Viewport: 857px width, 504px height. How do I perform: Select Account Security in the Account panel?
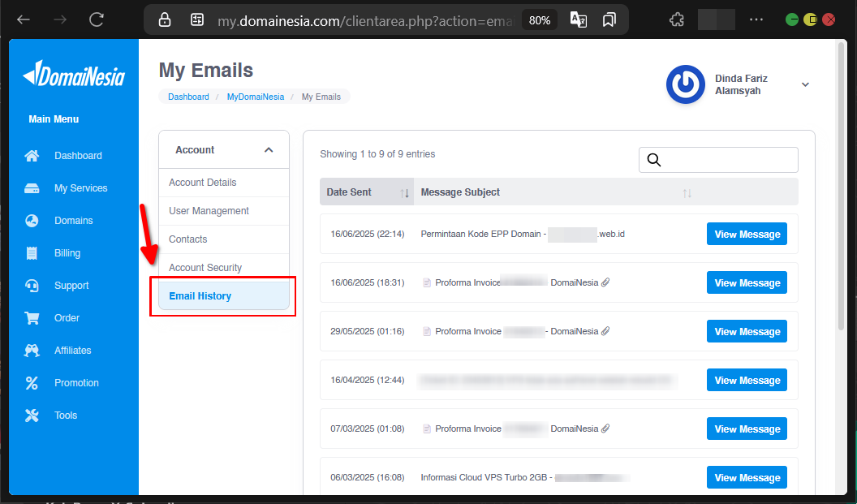click(223, 268)
